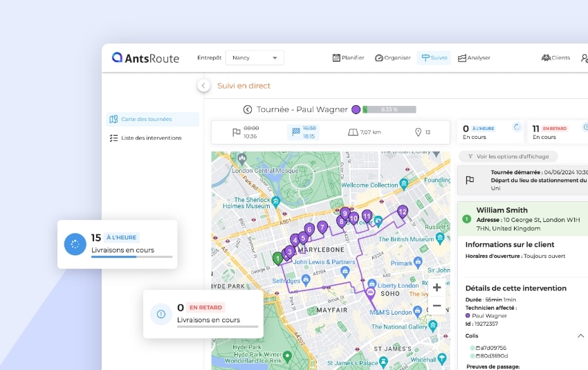588x370 pixels.
Task: Open the Entrepôt Nancy dropdown
Action: [255, 58]
